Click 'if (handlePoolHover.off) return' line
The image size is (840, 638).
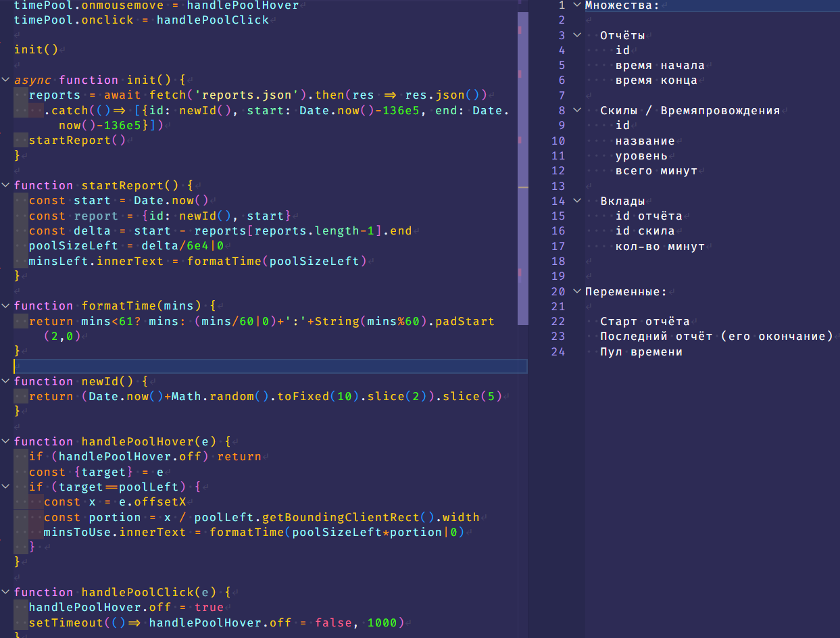[145, 457]
